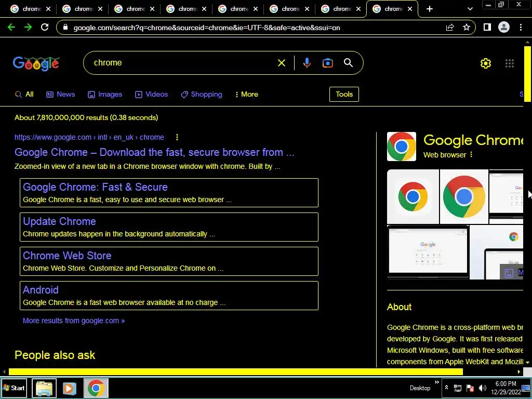Click the Chrome logo knowledge panel icon
The height and width of the screenshot is (399, 532).
(402, 146)
